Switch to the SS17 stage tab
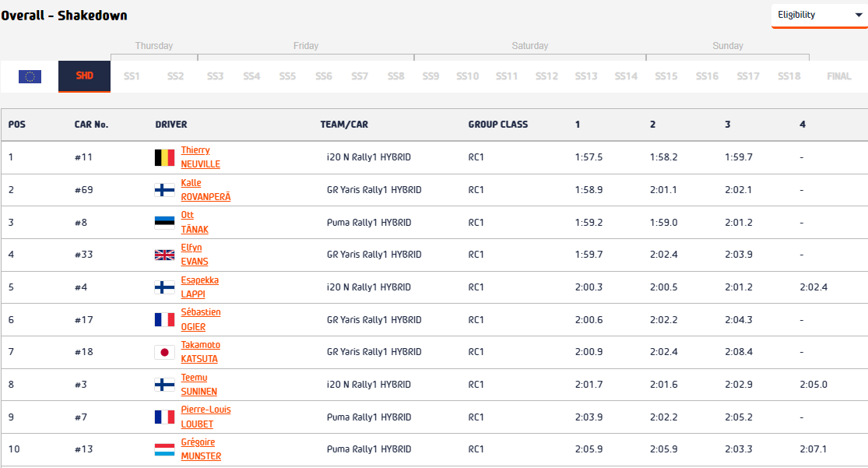868x468 pixels. coord(748,76)
